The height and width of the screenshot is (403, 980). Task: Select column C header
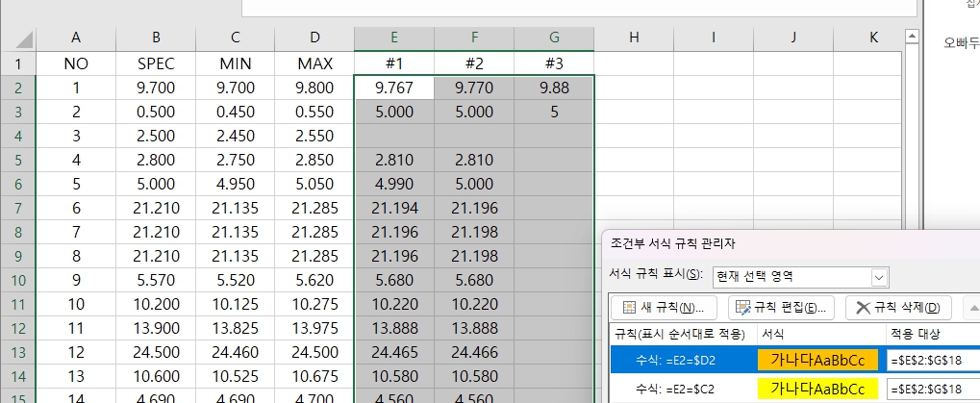(235, 38)
